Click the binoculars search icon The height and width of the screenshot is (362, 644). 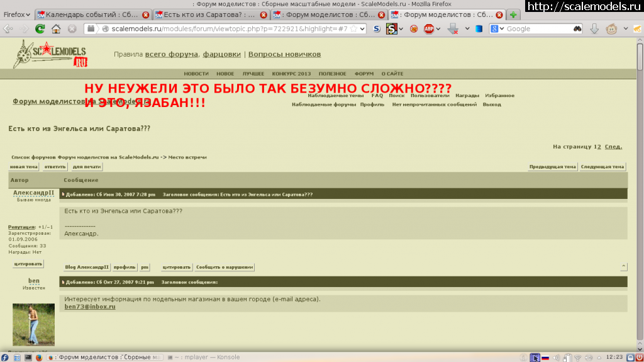577,29
